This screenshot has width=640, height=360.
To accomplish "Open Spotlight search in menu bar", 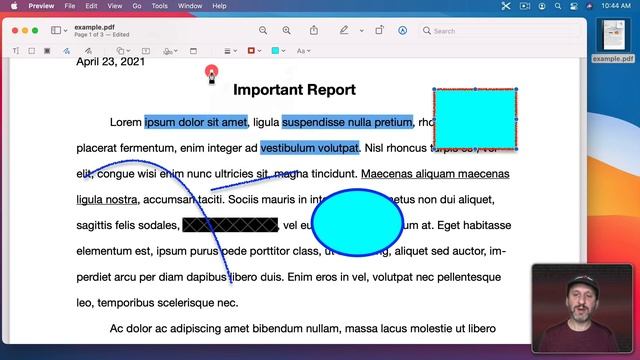I will [558, 6].
